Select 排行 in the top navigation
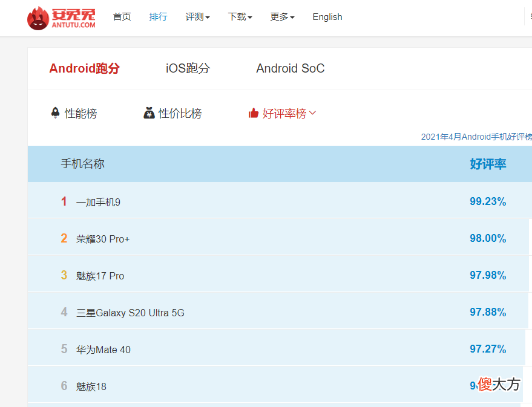 point(158,16)
